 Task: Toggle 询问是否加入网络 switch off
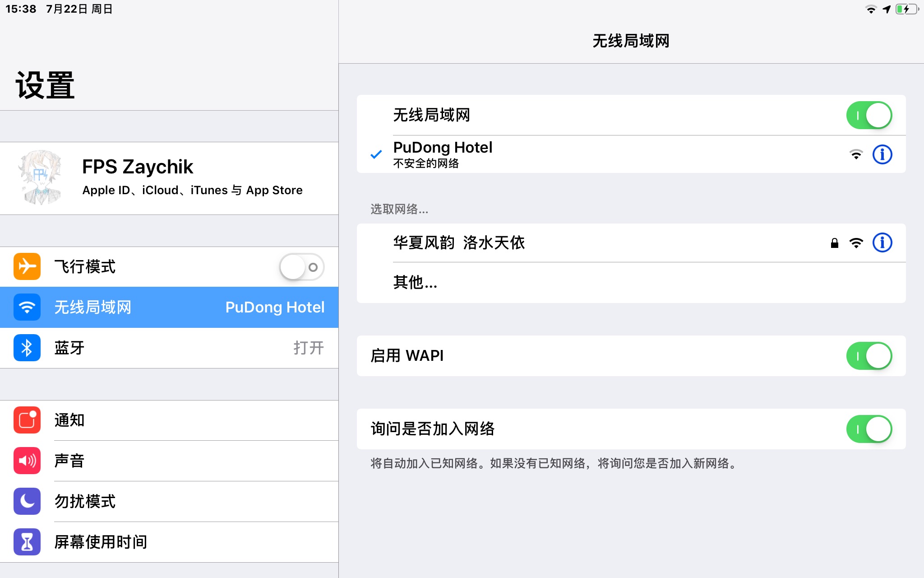coord(869,429)
